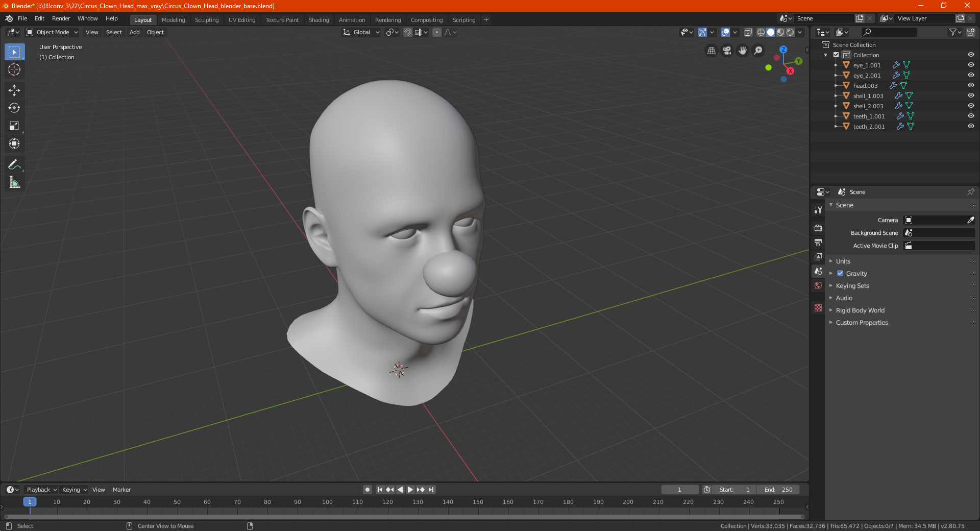
Task: Switch to orthographic view grid icon
Action: [x=711, y=51]
